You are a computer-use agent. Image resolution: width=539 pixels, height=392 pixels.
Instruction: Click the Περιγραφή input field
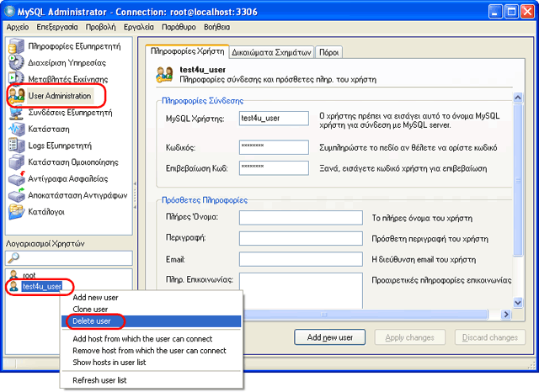coord(301,239)
